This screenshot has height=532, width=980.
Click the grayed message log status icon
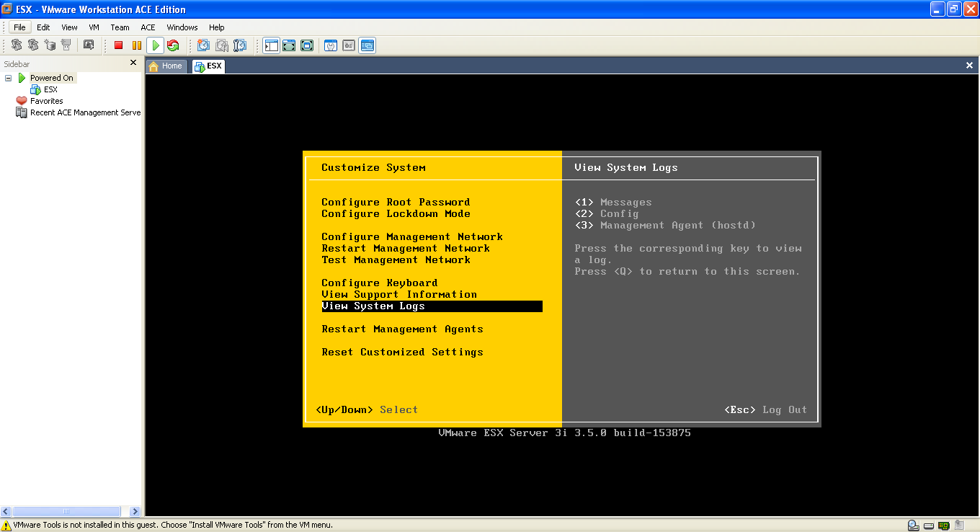coord(959,526)
